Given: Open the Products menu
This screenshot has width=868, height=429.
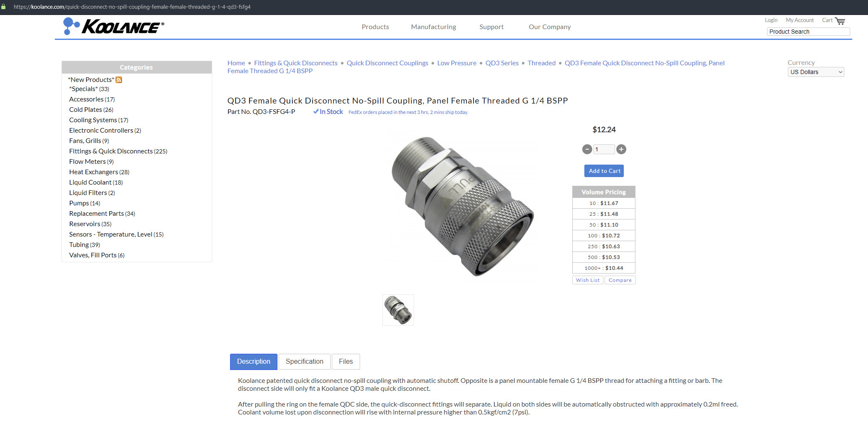Looking at the screenshot, I should (x=375, y=27).
